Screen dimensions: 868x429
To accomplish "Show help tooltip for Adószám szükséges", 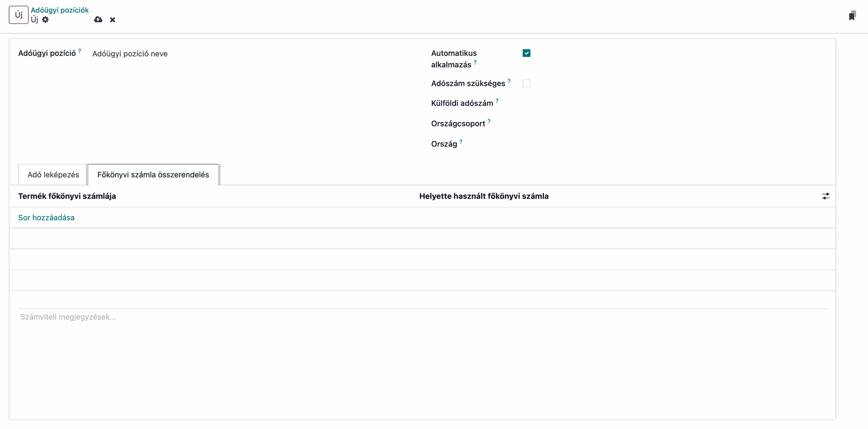I will click(x=509, y=81).
